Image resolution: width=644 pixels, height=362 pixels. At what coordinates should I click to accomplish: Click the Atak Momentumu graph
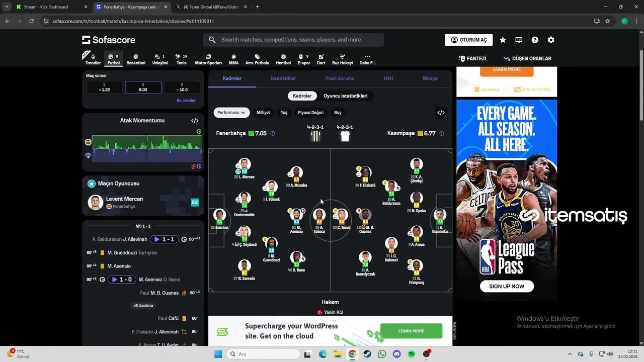point(146,148)
